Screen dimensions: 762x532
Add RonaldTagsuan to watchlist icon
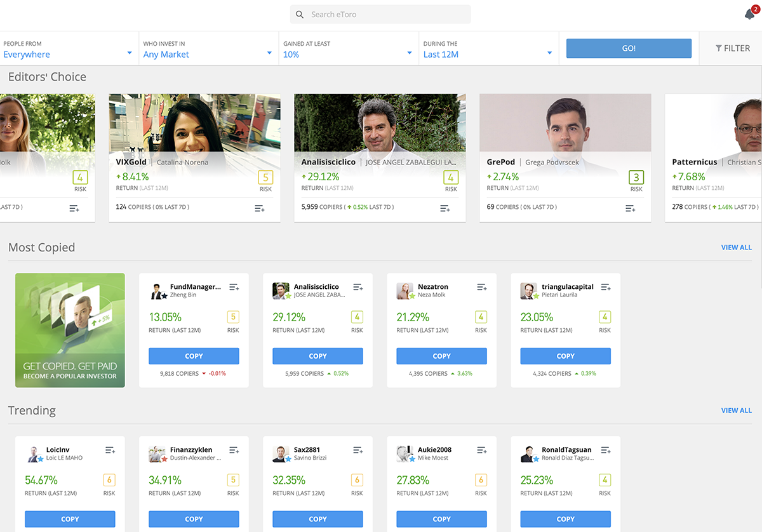(x=605, y=451)
